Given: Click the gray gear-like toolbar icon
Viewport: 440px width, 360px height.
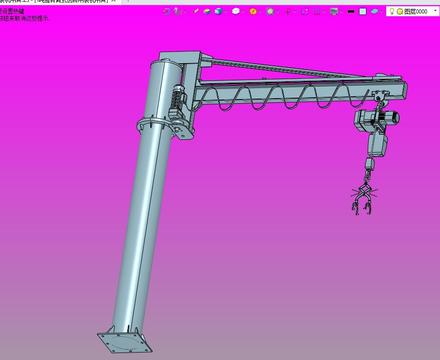Looking at the screenshot, I should 270,12.
